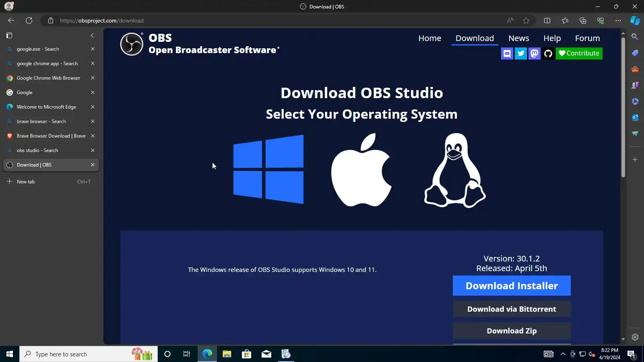Viewport: 644px width, 362px height.
Task: Open the Windows notification center
Action: pos(631,354)
